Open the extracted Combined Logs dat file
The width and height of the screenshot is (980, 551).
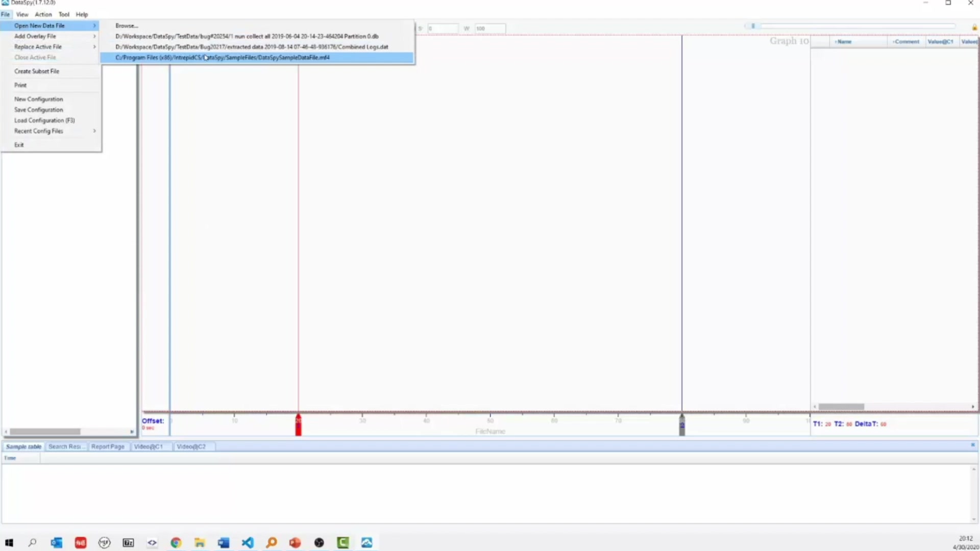[252, 46]
